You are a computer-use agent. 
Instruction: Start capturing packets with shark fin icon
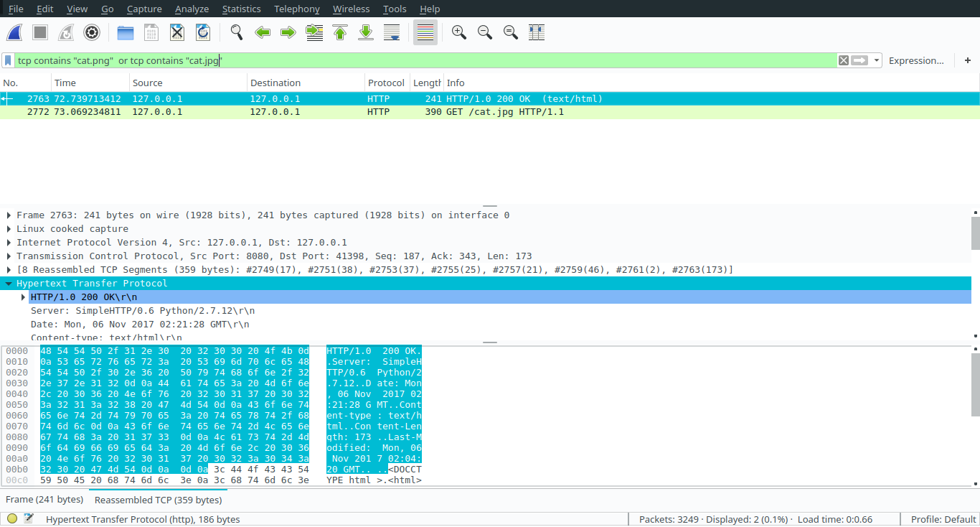coord(14,32)
